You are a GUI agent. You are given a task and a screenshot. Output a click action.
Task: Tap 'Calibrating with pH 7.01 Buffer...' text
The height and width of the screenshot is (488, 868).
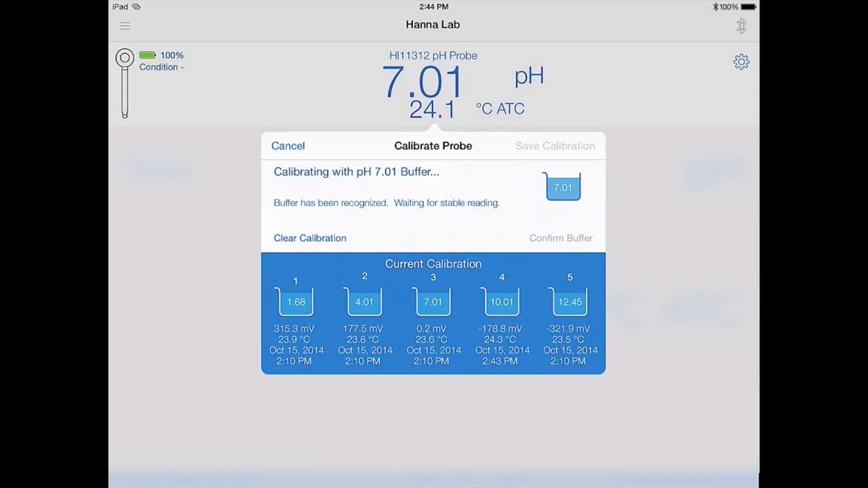point(356,172)
